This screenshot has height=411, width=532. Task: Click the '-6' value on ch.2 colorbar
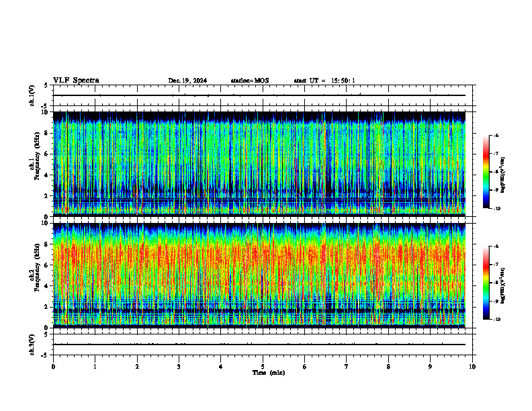[496, 246]
